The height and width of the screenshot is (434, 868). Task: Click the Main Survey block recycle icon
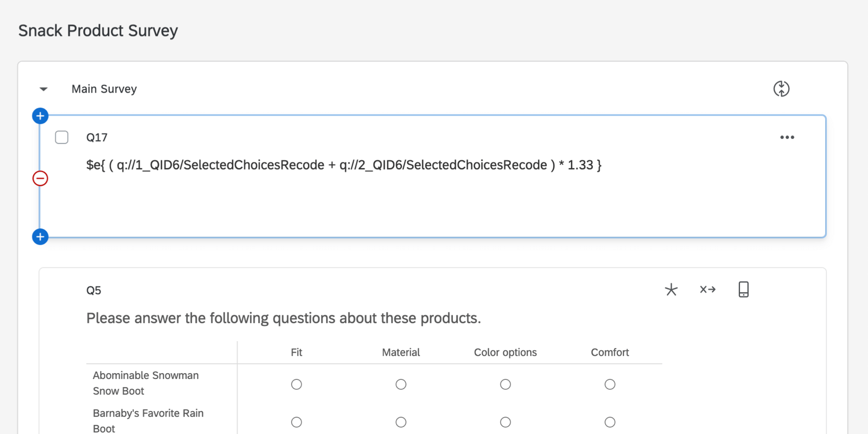[781, 89]
